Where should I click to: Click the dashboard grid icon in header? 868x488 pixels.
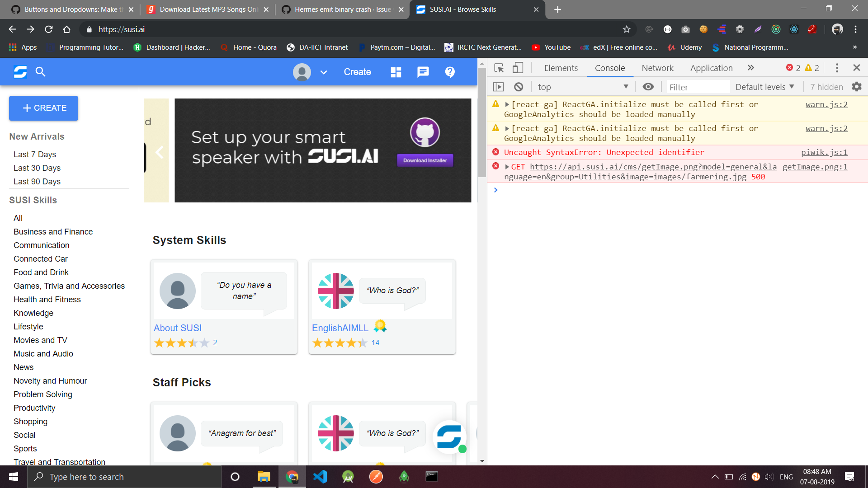396,72
